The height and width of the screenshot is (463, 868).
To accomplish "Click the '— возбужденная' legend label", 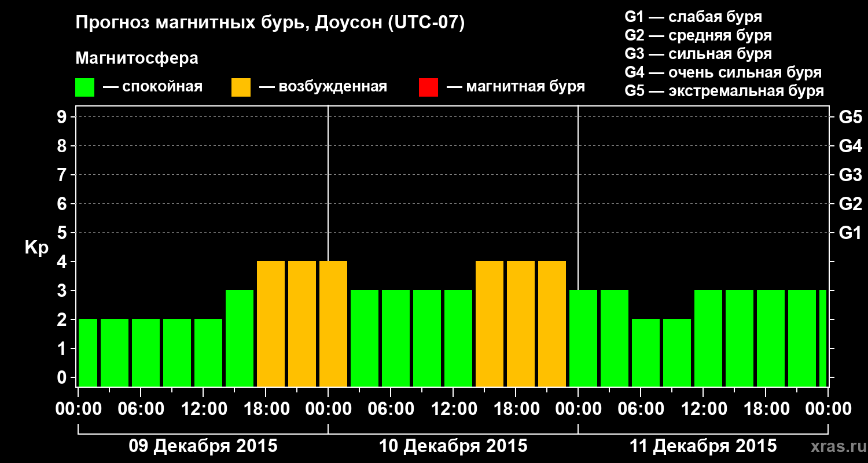I will (323, 87).
